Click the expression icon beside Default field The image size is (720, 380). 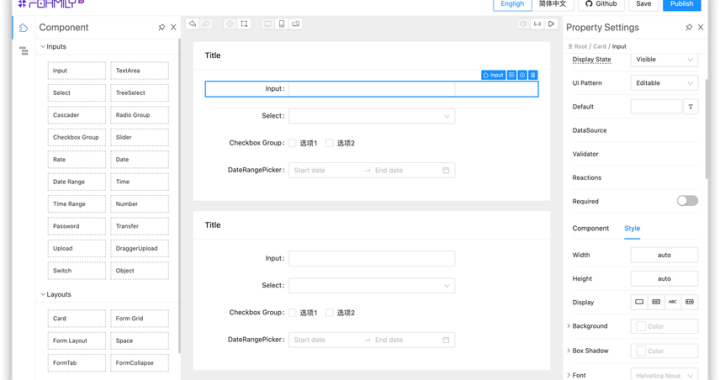[691, 106]
